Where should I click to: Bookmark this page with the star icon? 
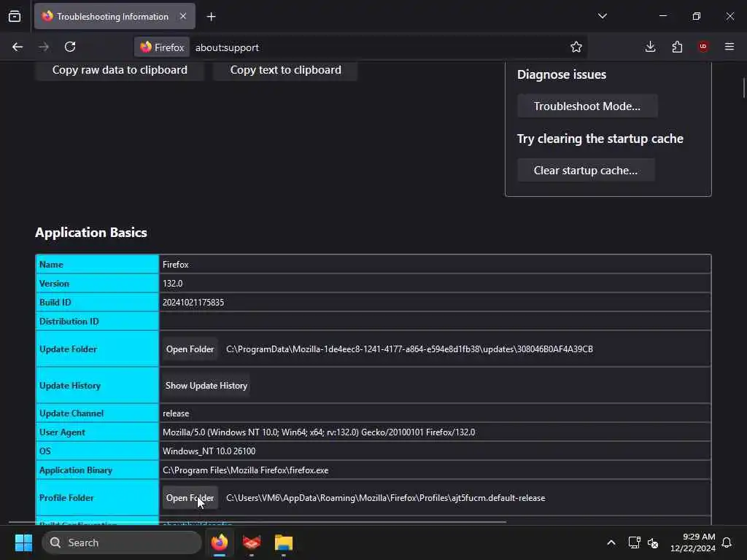click(576, 47)
